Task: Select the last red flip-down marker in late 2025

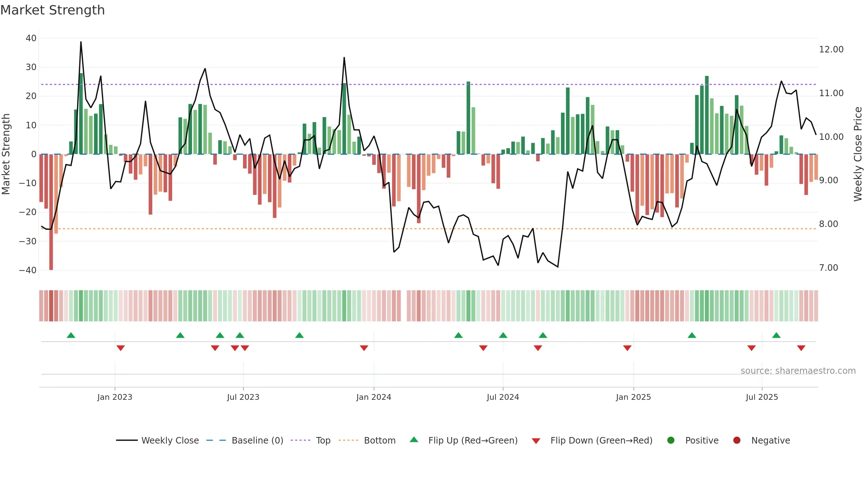Action: tap(801, 348)
